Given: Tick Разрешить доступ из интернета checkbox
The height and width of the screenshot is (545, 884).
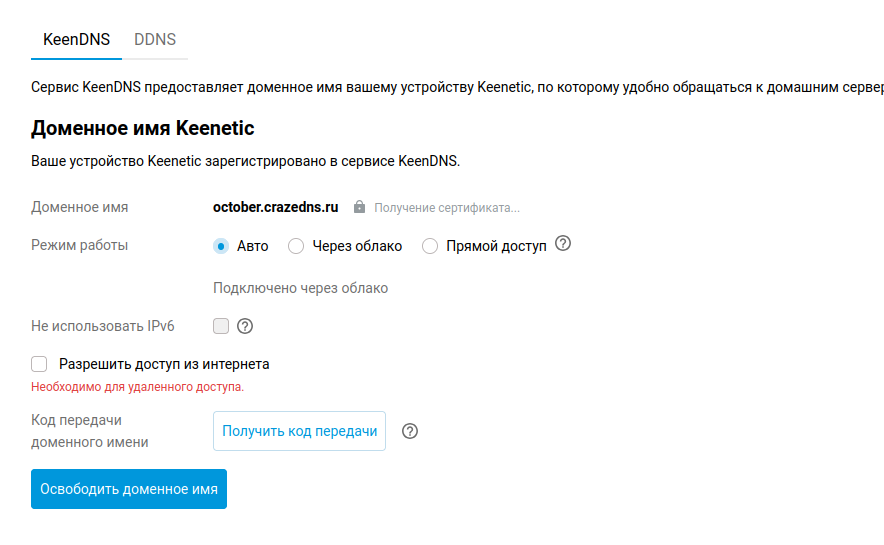Looking at the screenshot, I should click(39, 364).
